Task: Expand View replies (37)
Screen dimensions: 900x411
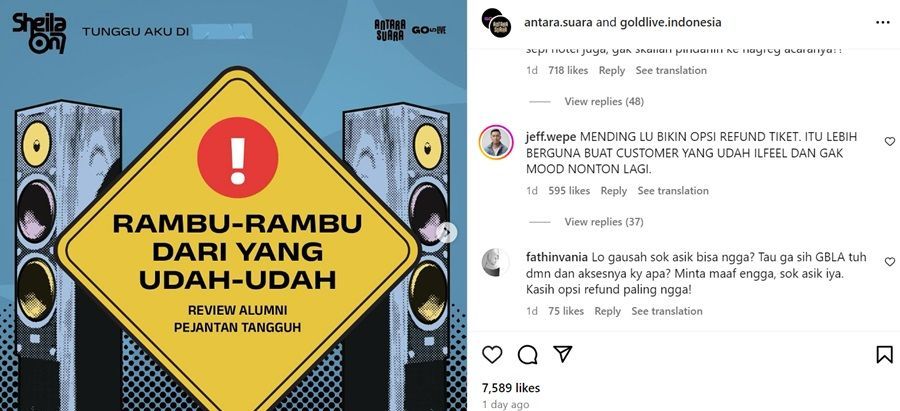Action: 604,222
